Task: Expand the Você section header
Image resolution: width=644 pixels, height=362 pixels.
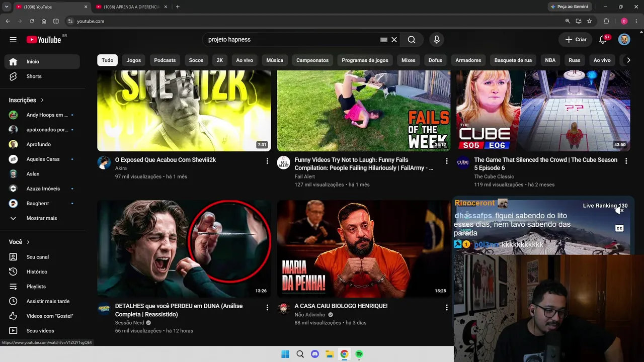Action: pos(19,242)
